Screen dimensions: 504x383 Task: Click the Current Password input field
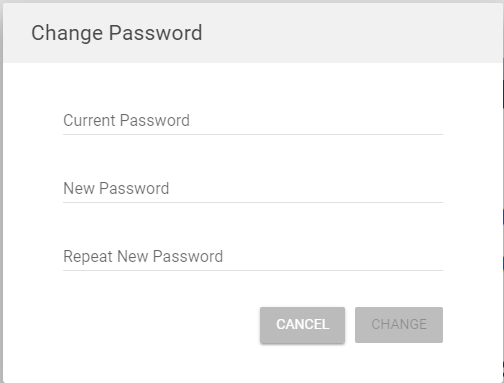tap(253, 121)
